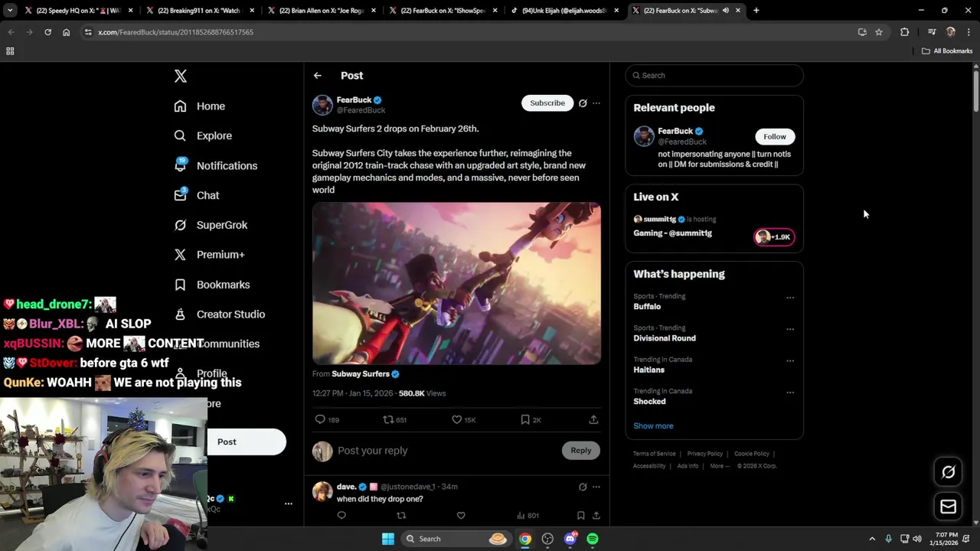Open All Bookmarks folder
Image resolution: width=980 pixels, height=551 pixels.
point(946,51)
